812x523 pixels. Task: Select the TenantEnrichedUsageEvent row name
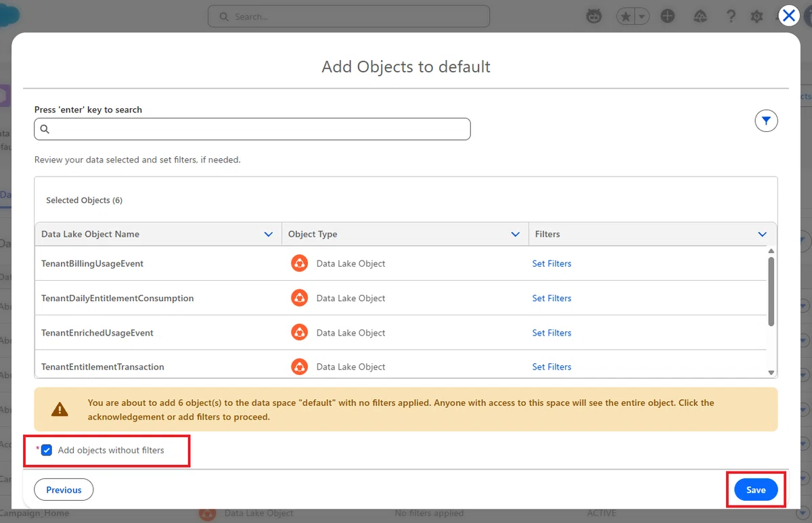click(x=97, y=332)
